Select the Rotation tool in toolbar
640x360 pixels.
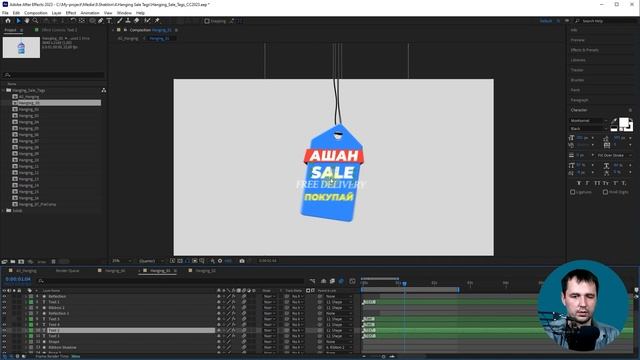(x=73, y=20)
